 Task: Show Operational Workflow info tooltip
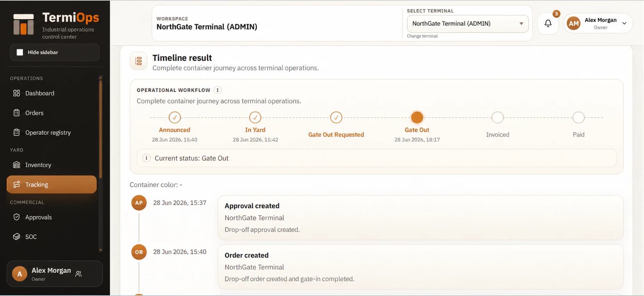click(218, 90)
